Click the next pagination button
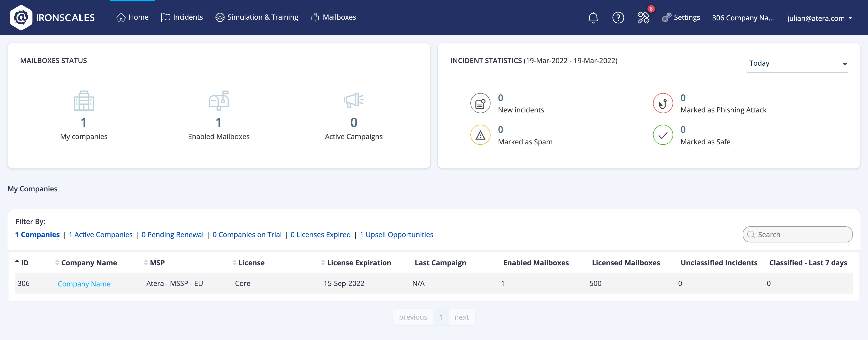The image size is (868, 340). click(x=461, y=317)
